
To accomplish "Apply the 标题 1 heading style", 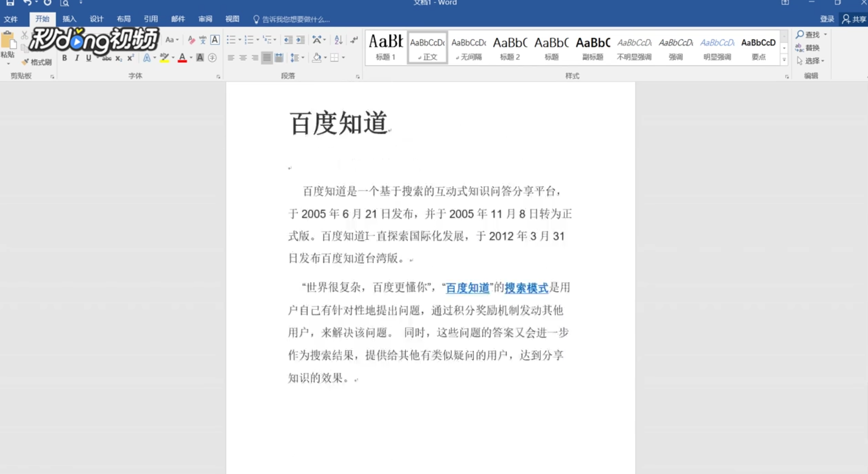I will (386, 47).
